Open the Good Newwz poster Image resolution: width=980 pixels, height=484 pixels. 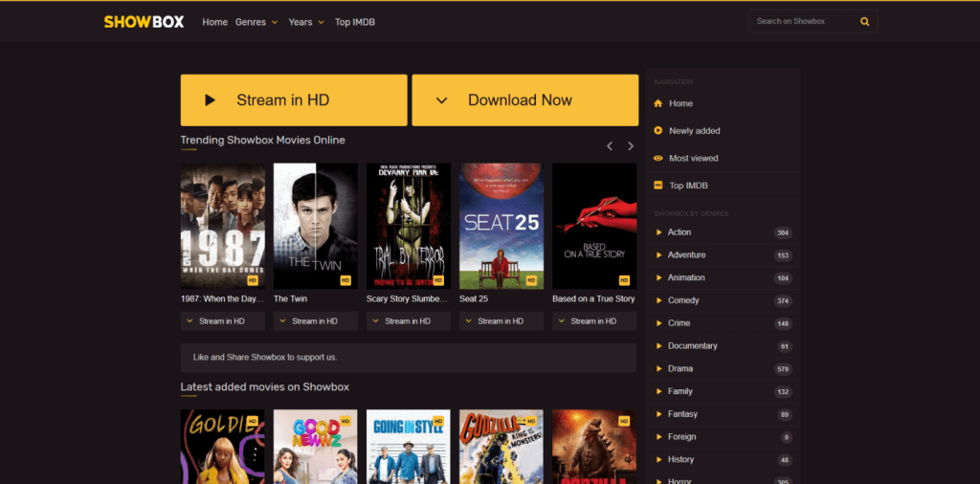coord(316,447)
